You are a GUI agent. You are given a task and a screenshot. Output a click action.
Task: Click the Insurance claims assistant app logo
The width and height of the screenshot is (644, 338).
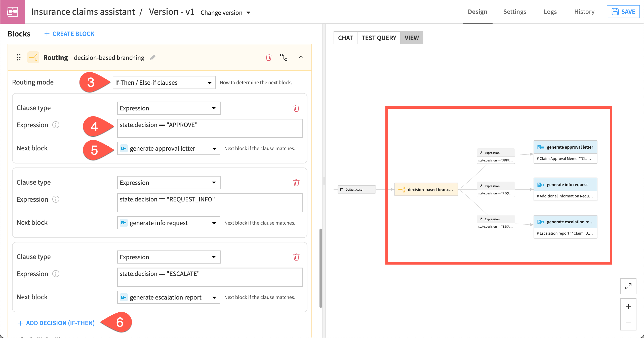pyautogui.click(x=13, y=12)
